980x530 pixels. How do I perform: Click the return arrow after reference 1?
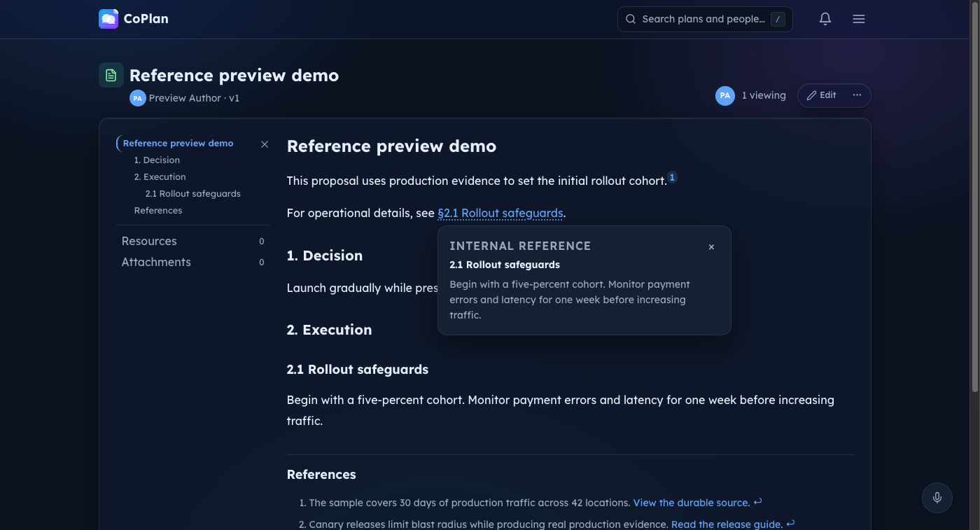[x=757, y=502]
